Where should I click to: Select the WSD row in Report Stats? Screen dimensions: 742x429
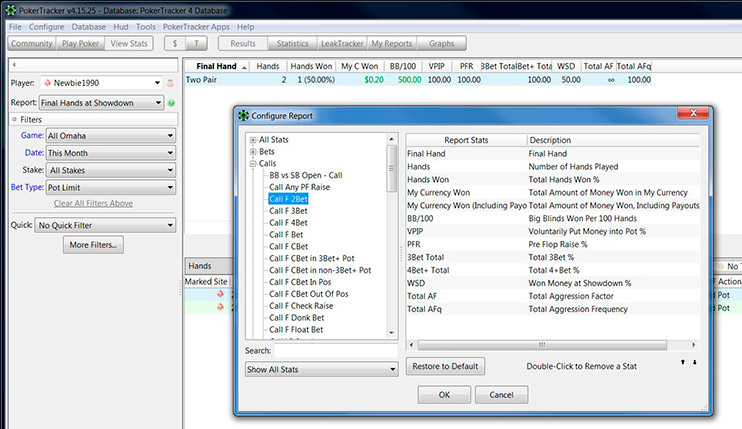pos(553,283)
